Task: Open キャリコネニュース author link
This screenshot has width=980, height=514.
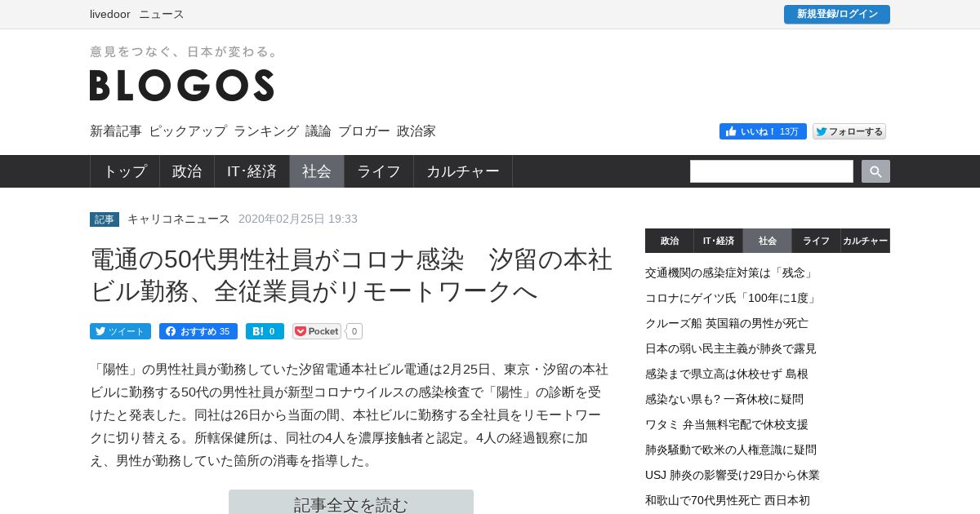Action: click(x=179, y=219)
